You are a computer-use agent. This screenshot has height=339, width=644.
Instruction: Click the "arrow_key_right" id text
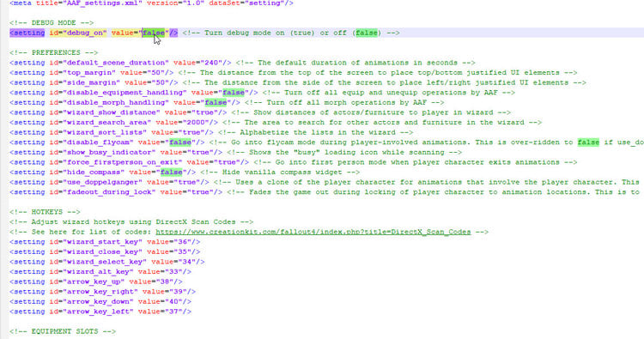pyautogui.click(x=100, y=292)
